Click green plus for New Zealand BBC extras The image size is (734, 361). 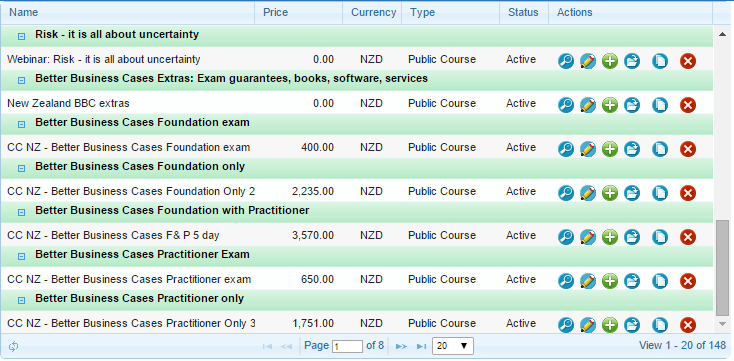609,105
